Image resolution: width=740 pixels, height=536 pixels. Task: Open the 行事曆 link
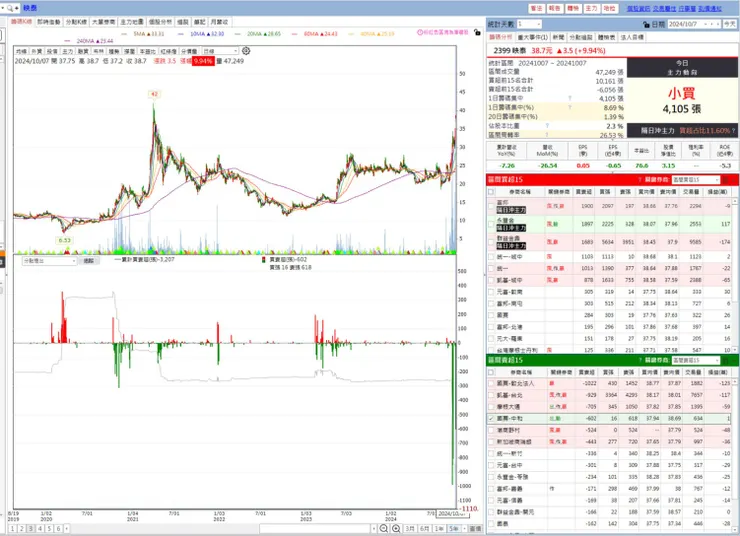tap(688, 8)
